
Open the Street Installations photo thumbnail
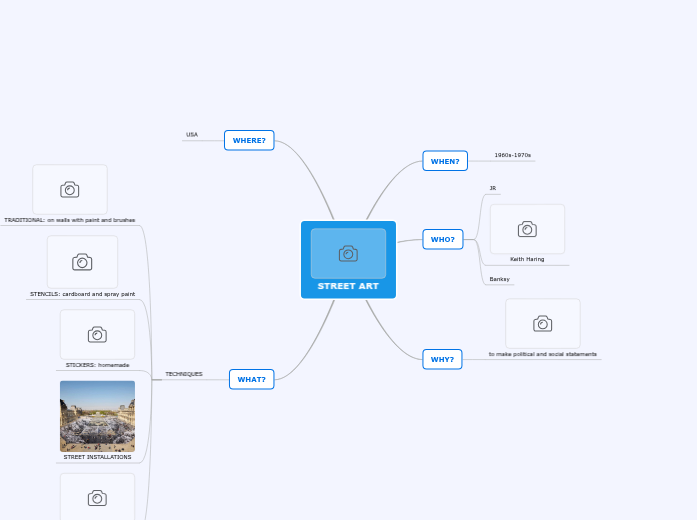point(97,416)
